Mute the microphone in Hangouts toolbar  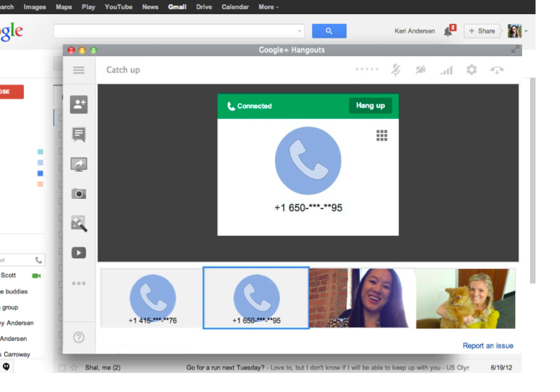[x=395, y=69]
